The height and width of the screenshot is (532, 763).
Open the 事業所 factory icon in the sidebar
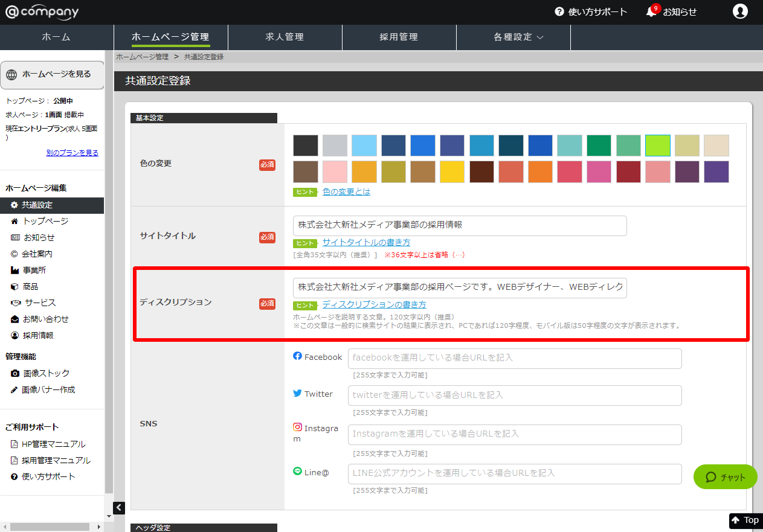coord(15,271)
